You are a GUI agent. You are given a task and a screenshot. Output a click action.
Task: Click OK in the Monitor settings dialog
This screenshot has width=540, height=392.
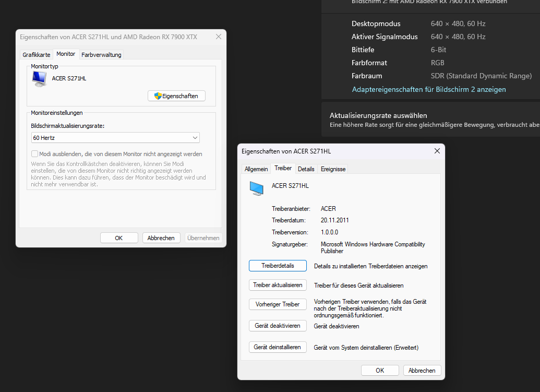[x=119, y=238]
